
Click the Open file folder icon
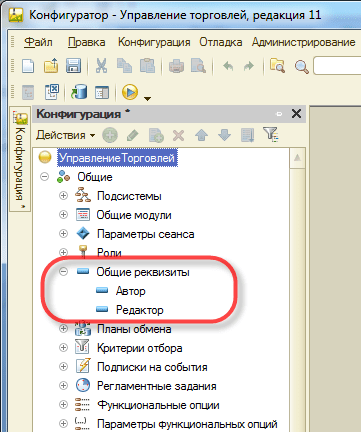(51, 66)
